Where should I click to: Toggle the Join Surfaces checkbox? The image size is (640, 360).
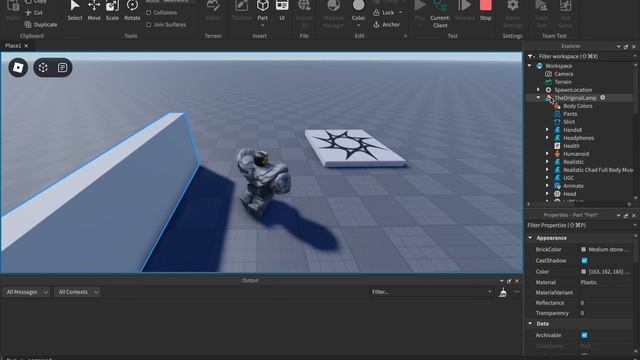pyautogui.click(x=149, y=24)
